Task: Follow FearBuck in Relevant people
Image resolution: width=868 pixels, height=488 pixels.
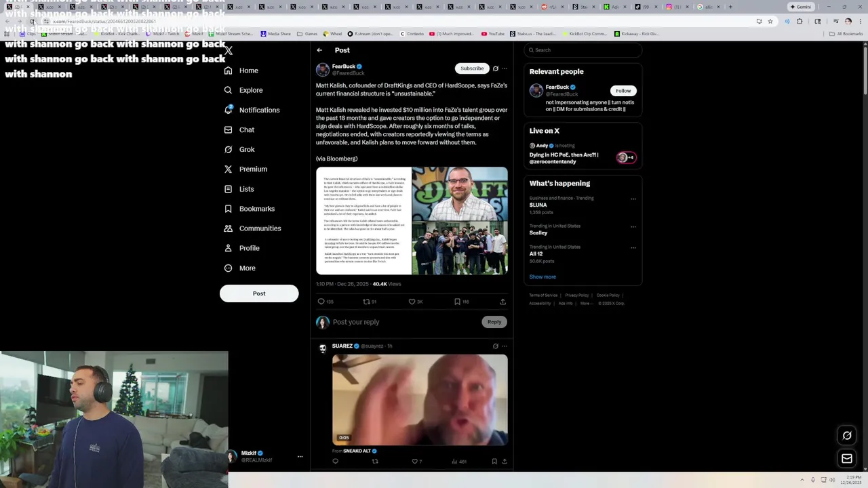Action: pos(623,91)
